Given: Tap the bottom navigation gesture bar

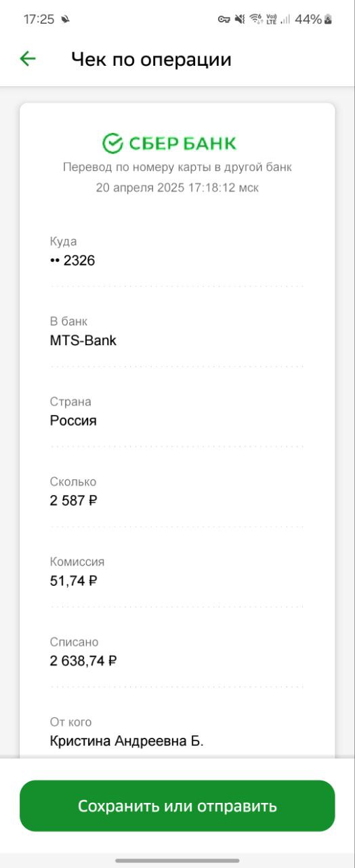Looking at the screenshot, I should coord(177,861).
